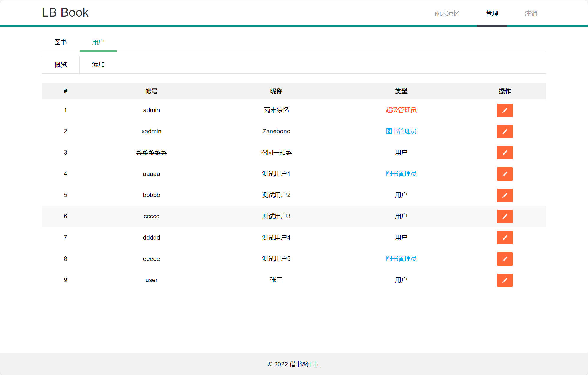Open edit for account aaaaa
Image resolution: width=588 pixels, height=375 pixels.
click(x=505, y=174)
